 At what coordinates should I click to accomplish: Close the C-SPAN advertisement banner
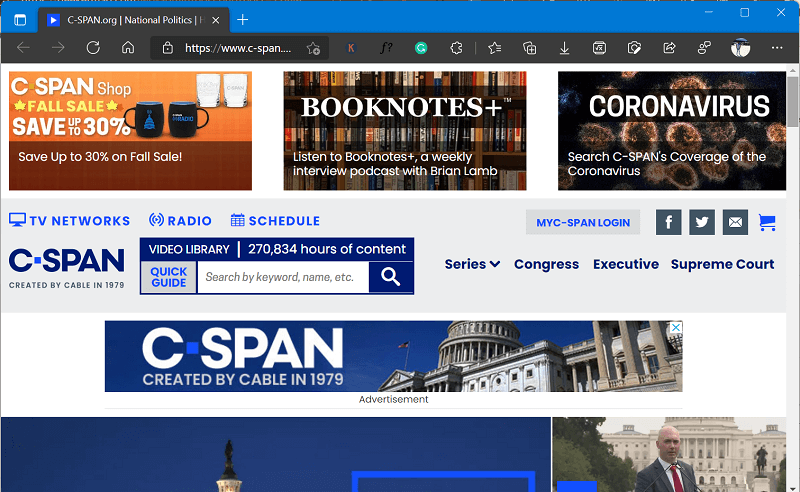point(676,327)
